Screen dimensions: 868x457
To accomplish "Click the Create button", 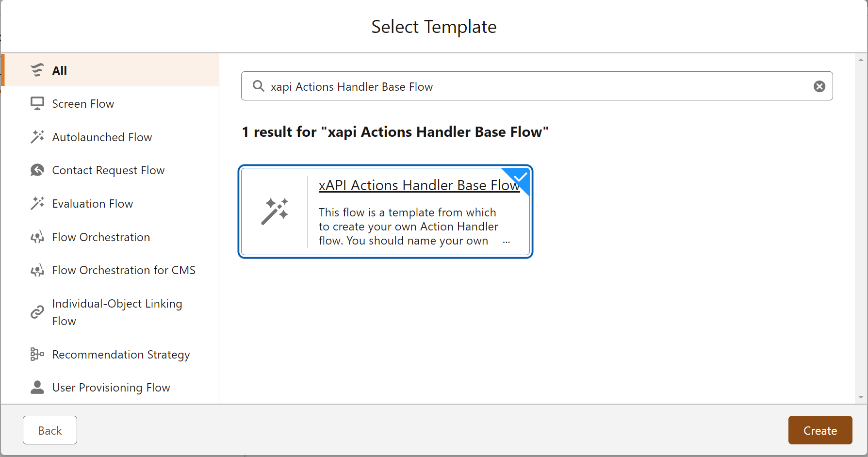I will 820,430.
